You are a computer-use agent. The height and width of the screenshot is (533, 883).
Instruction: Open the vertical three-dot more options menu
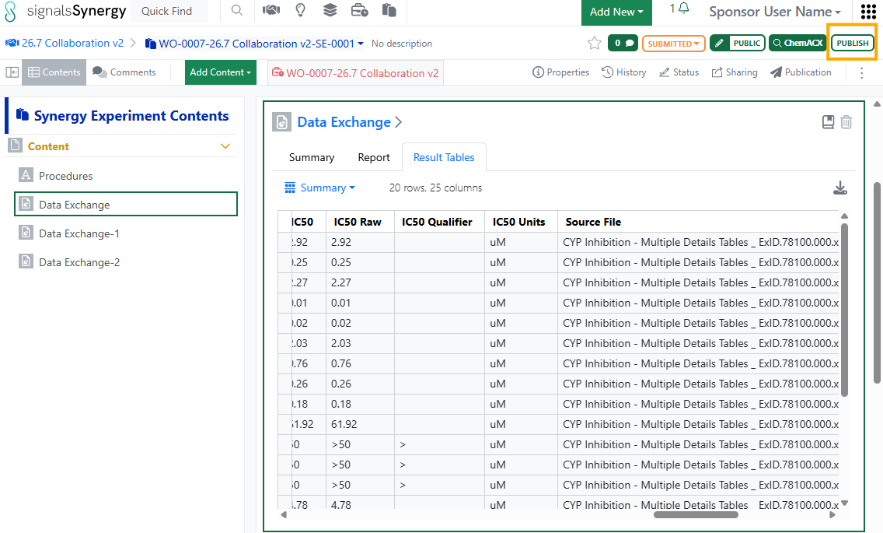pyautogui.click(x=862, y=73)
